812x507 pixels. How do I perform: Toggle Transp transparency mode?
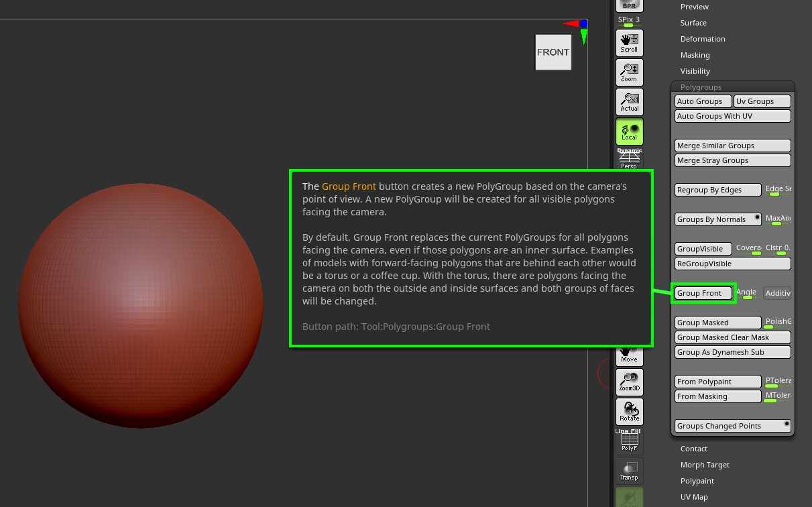(x=629, y=470)
